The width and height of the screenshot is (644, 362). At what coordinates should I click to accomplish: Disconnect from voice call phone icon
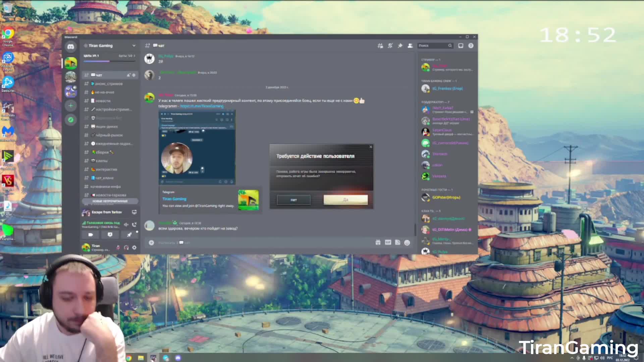134,225
